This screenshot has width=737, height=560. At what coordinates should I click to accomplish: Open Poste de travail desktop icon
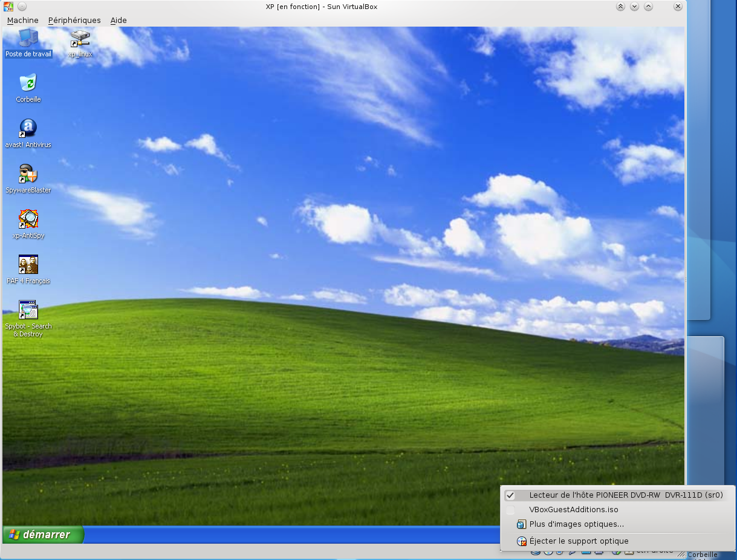pyautogui.click(x=28, y=39)
